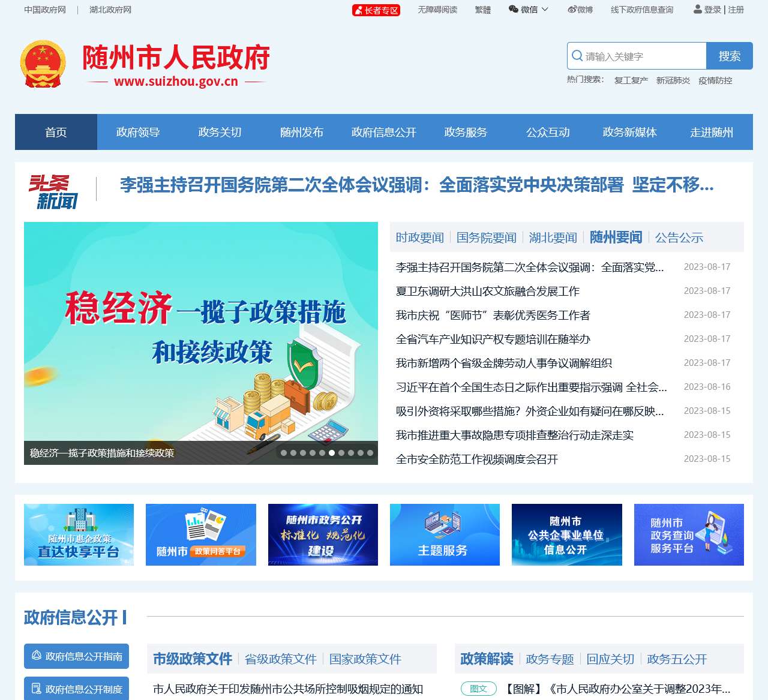
Task: Open the 政府领导 menu item
Action: (138, 132)
